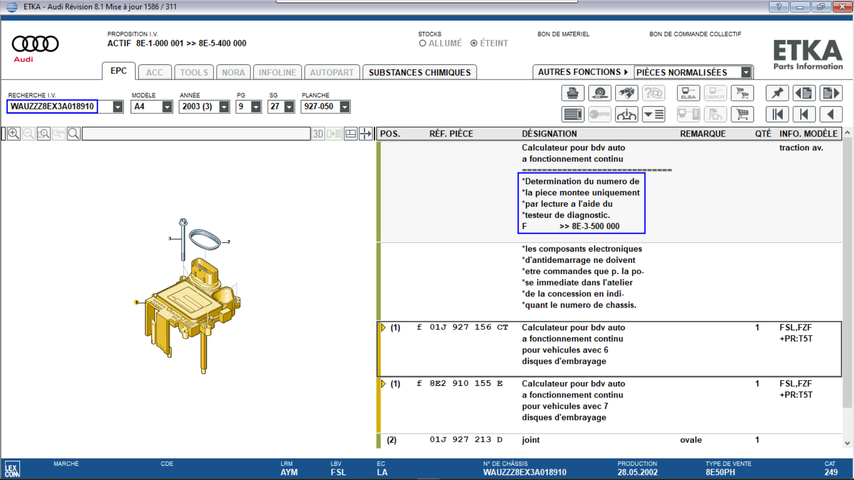Screen dimensions: 854x480
Task: Click the ELSA workstation icon
Action: [x=688, y=93]
